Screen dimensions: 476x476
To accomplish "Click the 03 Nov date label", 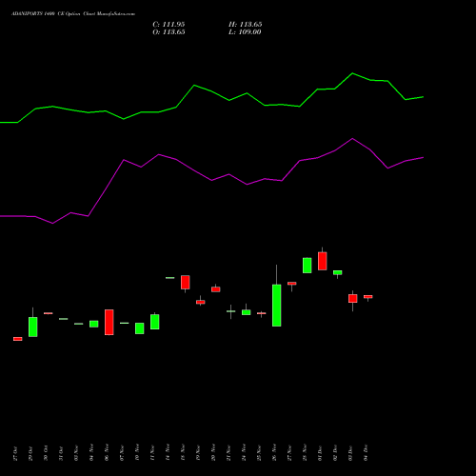I will pyautogui.click(x=76, y=453).
